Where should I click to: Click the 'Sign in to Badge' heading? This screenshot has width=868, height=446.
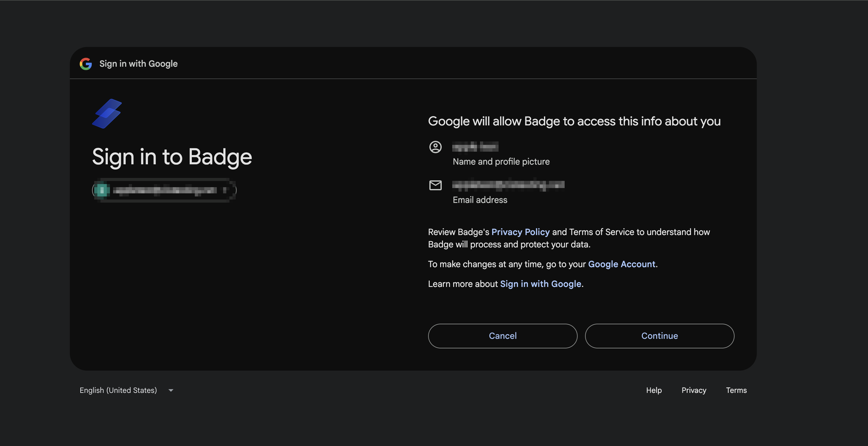coord(172,157)
